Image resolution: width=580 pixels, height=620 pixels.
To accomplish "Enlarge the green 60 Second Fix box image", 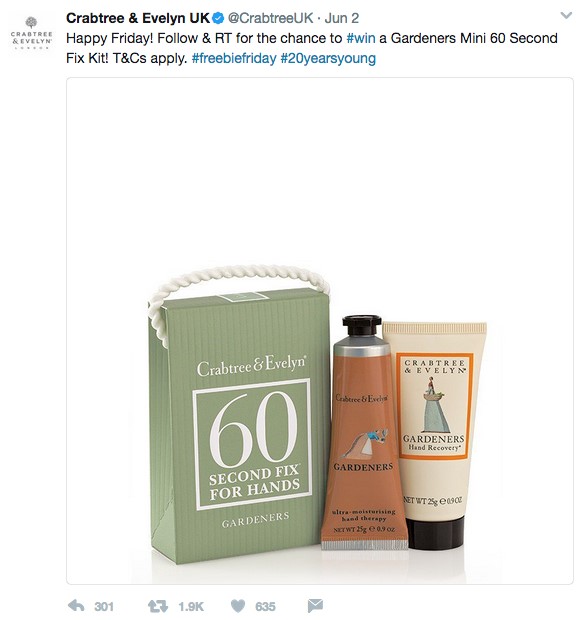I will coord(239,415).
